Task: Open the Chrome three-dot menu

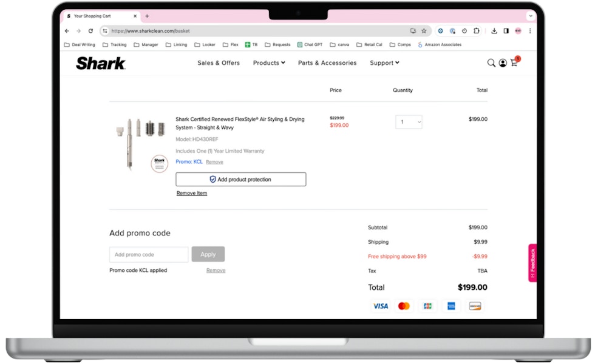Action: 530,31
